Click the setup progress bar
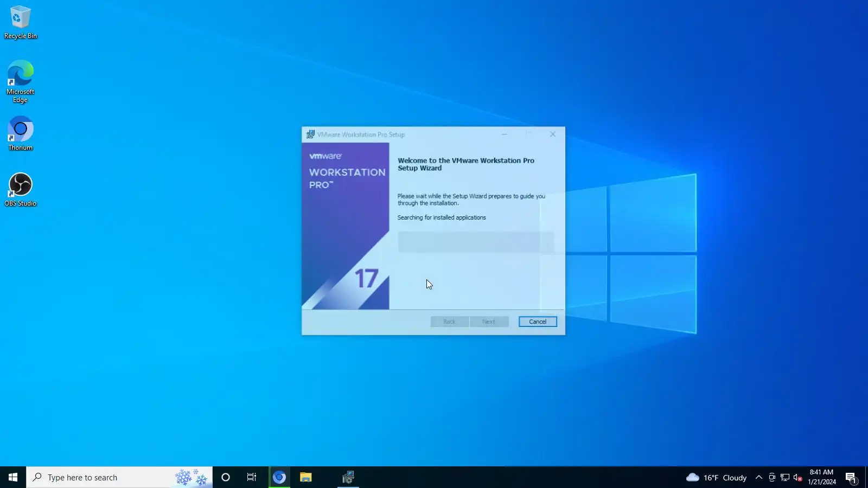The image size is (868, 488). point(476,242)
